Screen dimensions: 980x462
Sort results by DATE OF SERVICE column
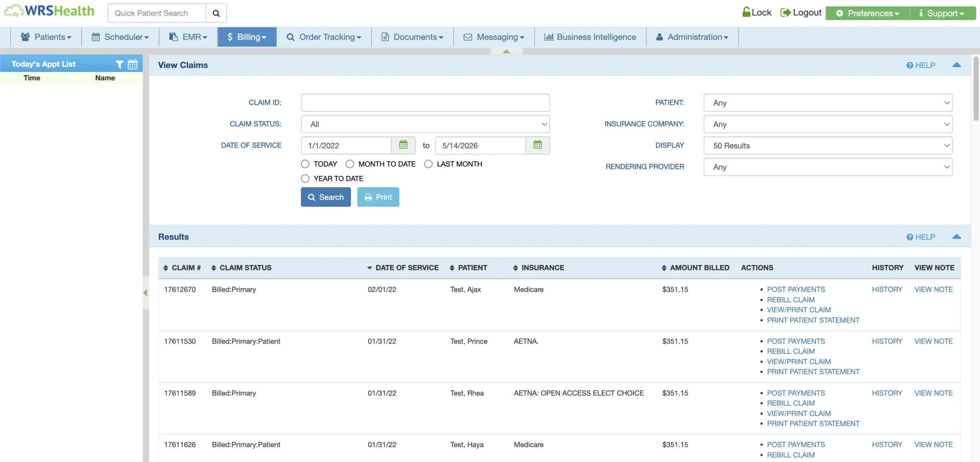point(403,268)
